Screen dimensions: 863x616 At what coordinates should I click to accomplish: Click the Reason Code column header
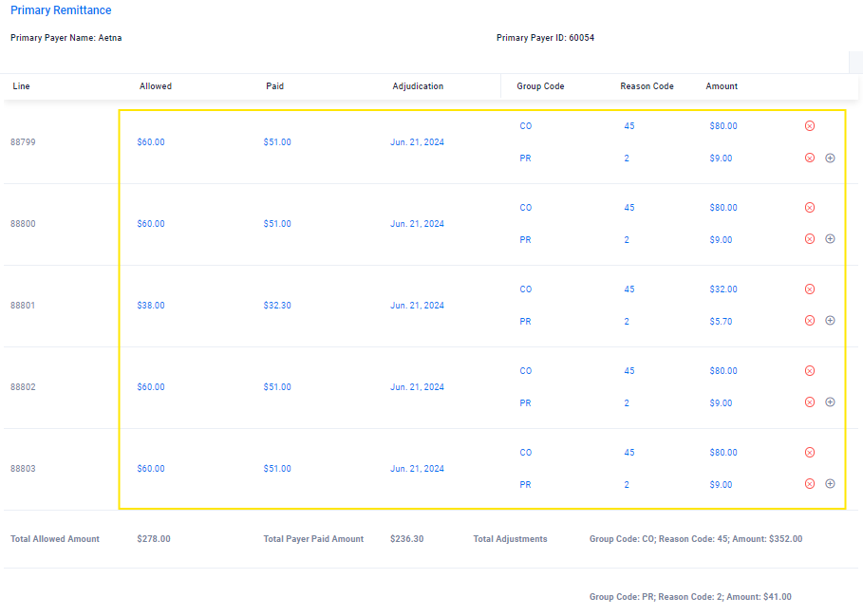pos(647,85)
